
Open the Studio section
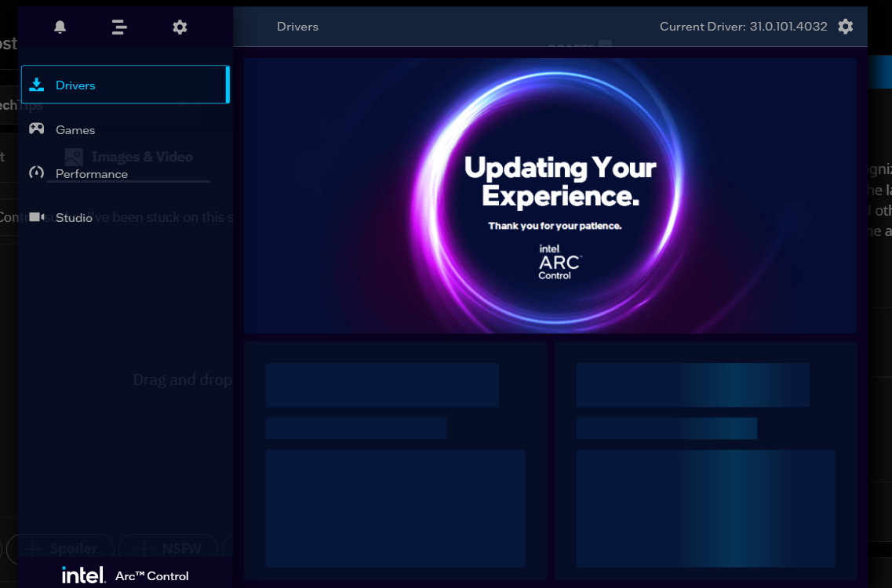point(126,217)
